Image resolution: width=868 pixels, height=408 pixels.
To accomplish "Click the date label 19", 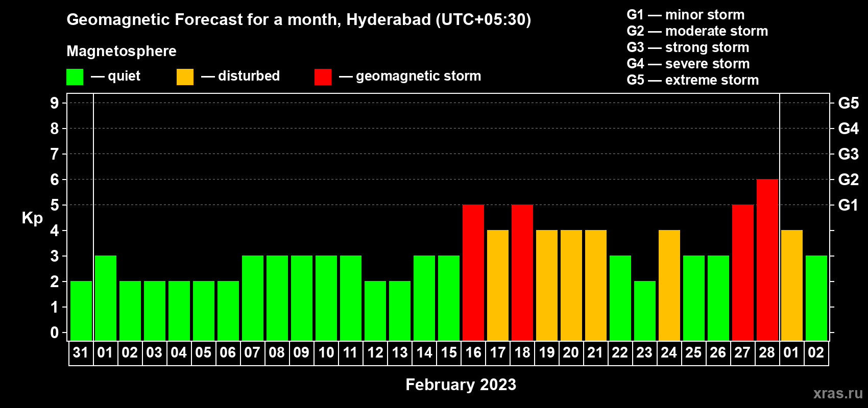I will (546, 353).
